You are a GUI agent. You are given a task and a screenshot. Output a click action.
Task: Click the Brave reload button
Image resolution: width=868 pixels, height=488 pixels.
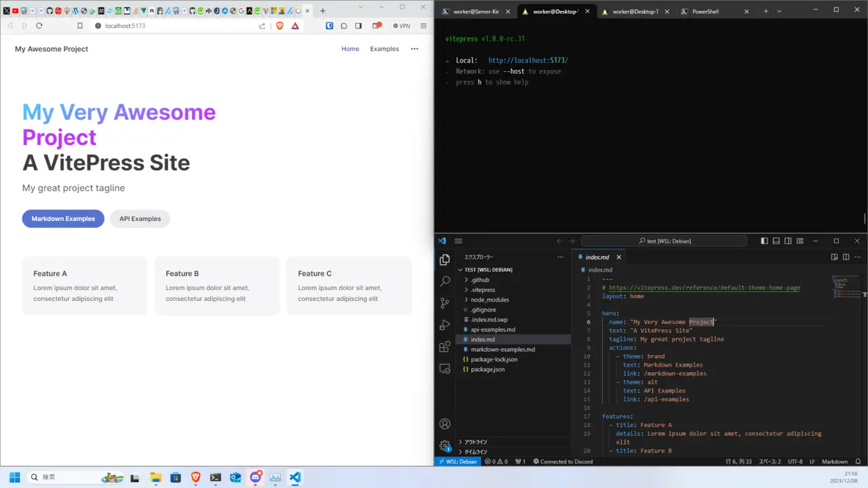coord(39,26)
